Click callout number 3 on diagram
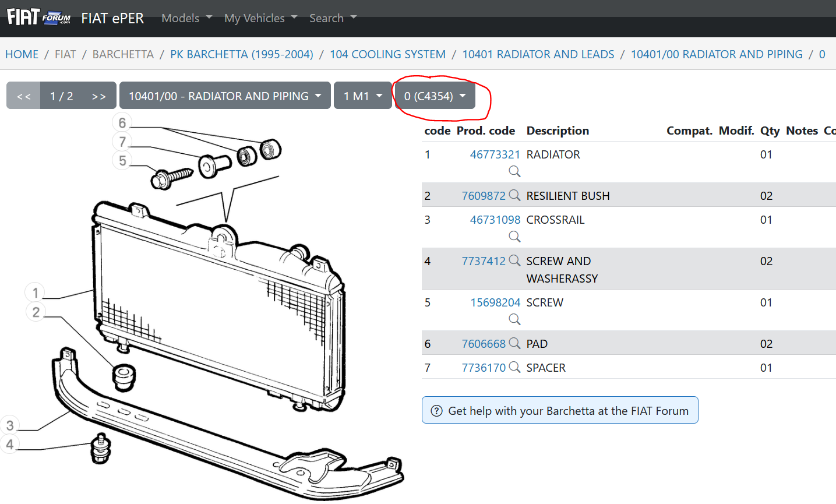Image resolution: width=836 pixels, height=504 pixels. click(x=10, y=425)
